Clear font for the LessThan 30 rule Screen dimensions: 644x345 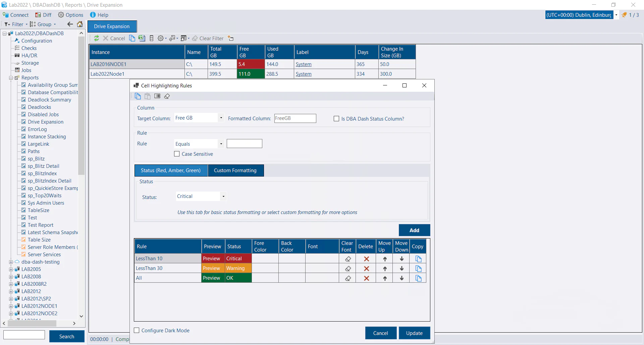[348, 268]
